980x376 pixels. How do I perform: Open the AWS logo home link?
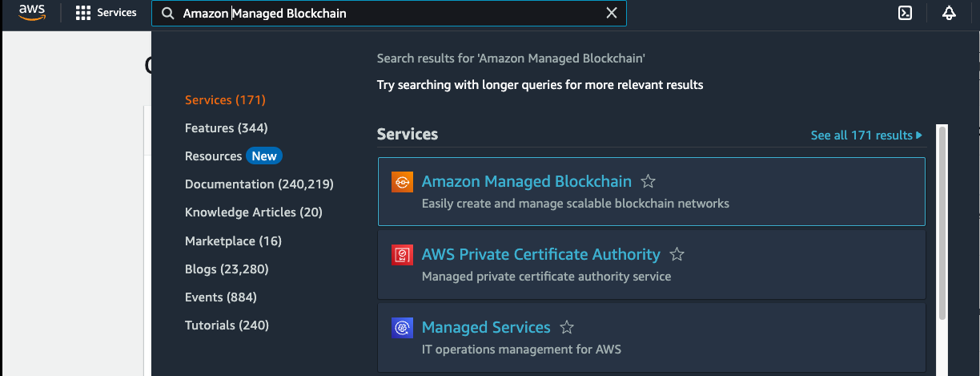click(31, 13)
